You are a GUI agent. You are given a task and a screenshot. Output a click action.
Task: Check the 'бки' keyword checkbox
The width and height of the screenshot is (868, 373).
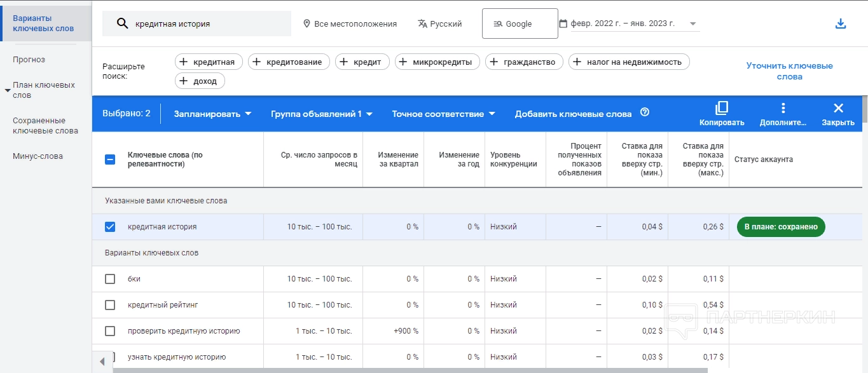(x=110, y=279)
